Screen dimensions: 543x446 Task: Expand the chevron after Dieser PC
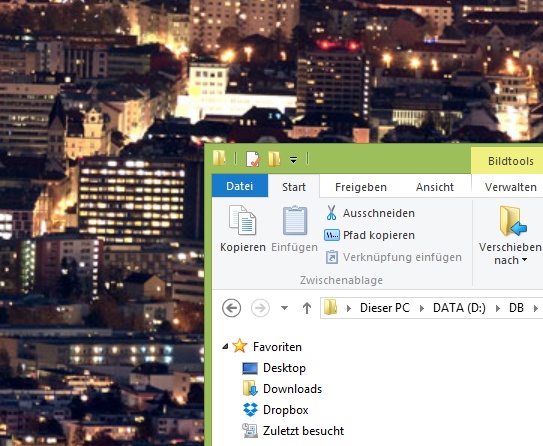coord(421,308)
